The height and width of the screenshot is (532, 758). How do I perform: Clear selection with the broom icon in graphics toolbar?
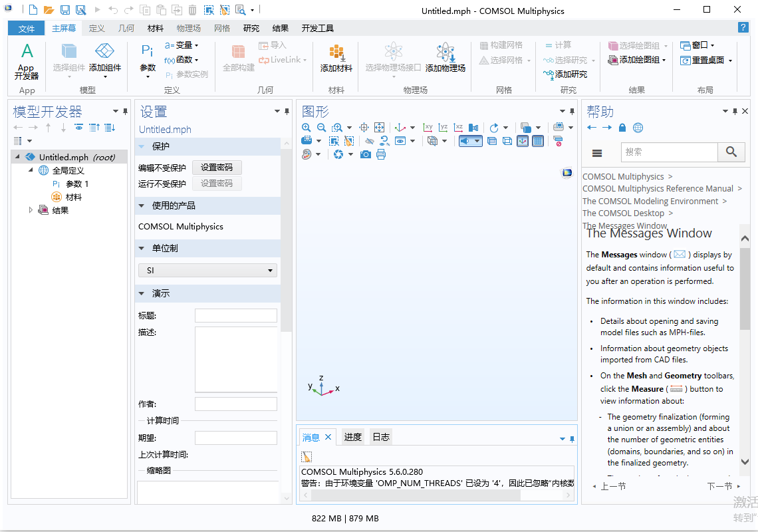coord(349,141)
